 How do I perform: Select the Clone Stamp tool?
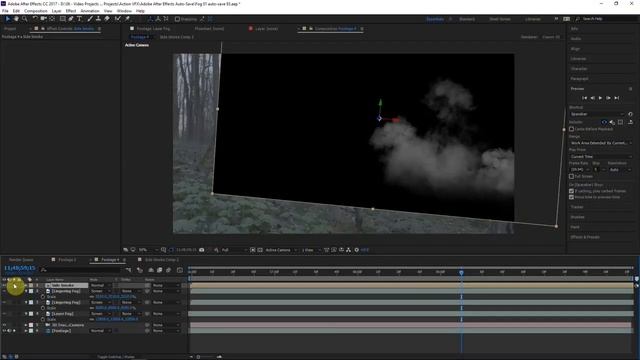[98, 19]
